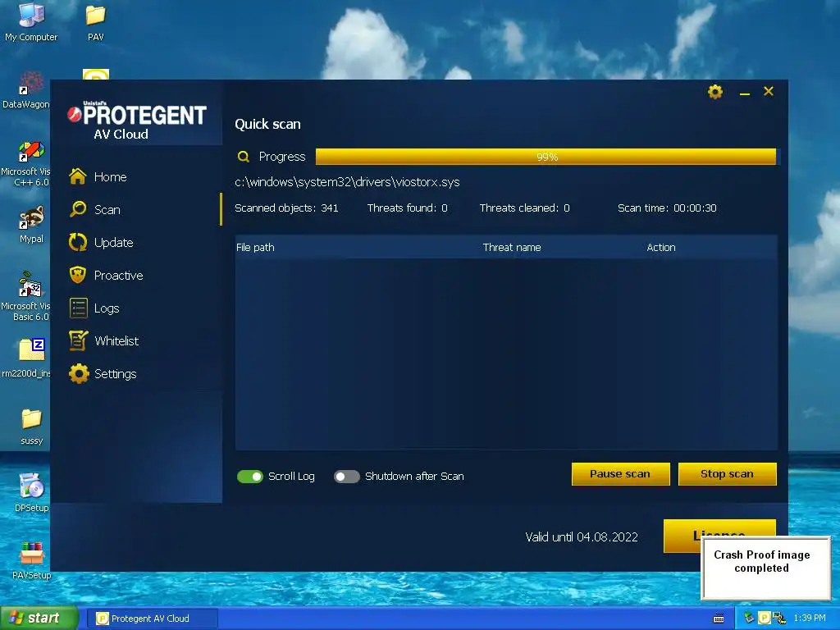Open the Start menu

pos(39,619)
